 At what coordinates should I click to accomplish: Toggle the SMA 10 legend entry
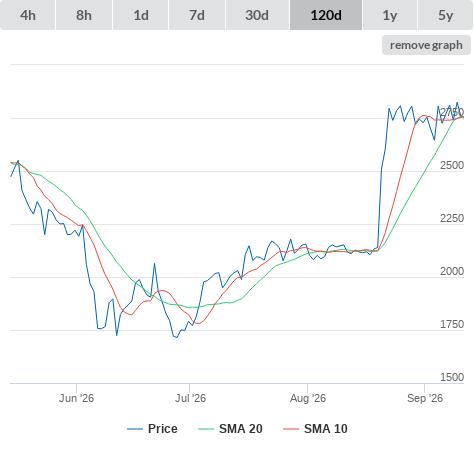coord(326,429)
